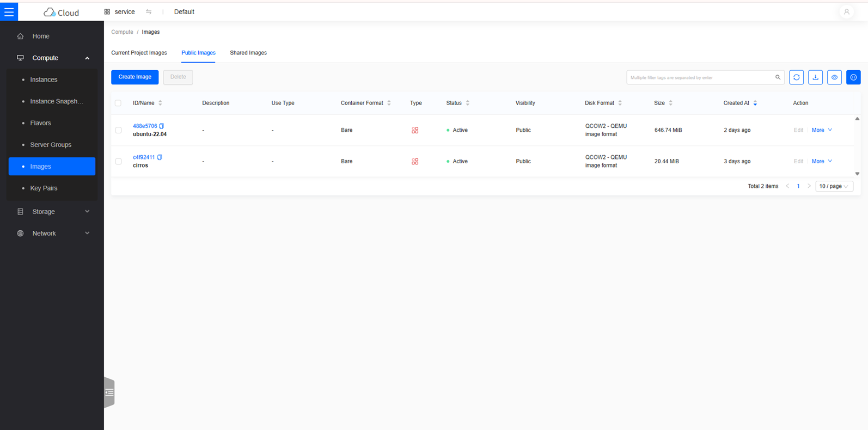Open the More dropdown for the ubuntu-22.04 row
This screenshot has height=430, width=868.
pyautogui.click(x=822, y=130)
